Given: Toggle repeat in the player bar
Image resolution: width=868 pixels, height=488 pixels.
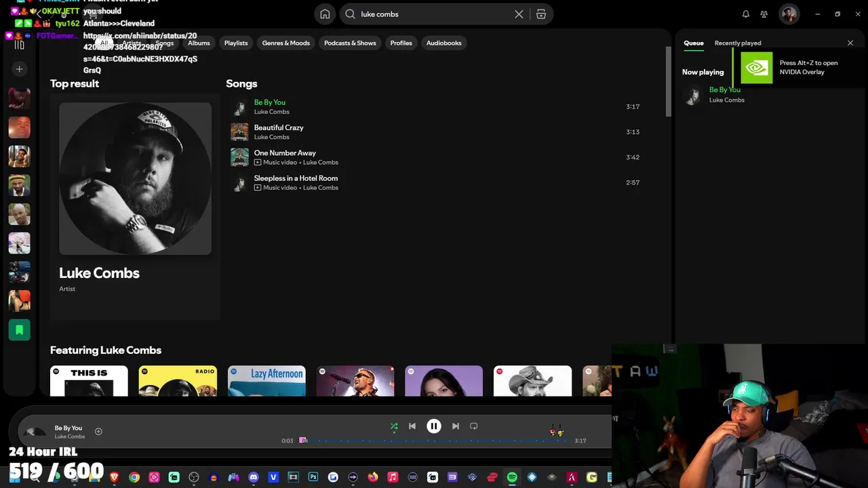Looking at the screenshot, I should click(x=474, y=426).
